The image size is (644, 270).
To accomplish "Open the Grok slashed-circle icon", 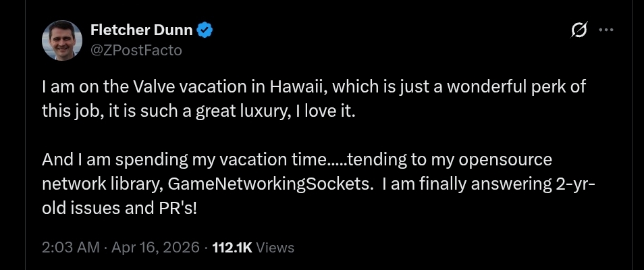I will click(579, 30).
